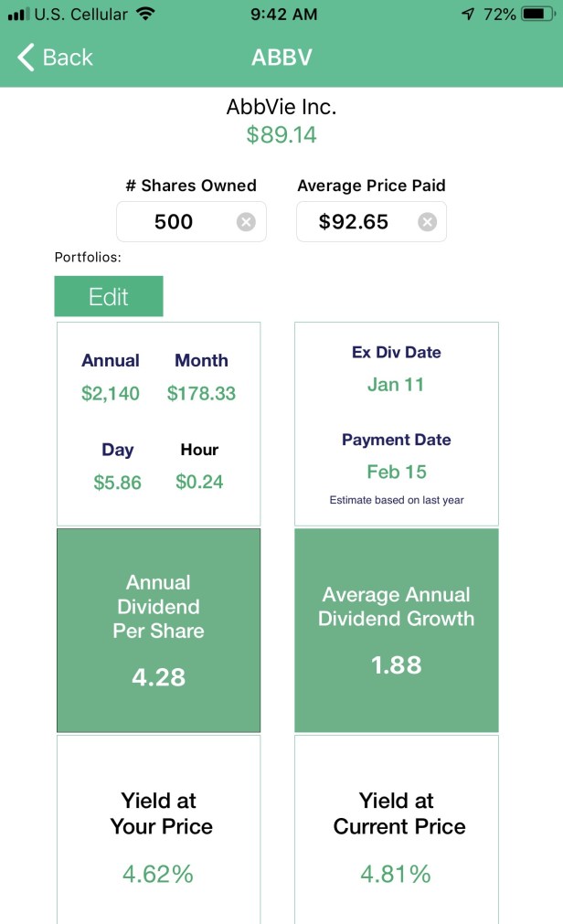Tap the location arrow status icon
Image resolution: width=563 pixels, height=924 pixels.
469,15
